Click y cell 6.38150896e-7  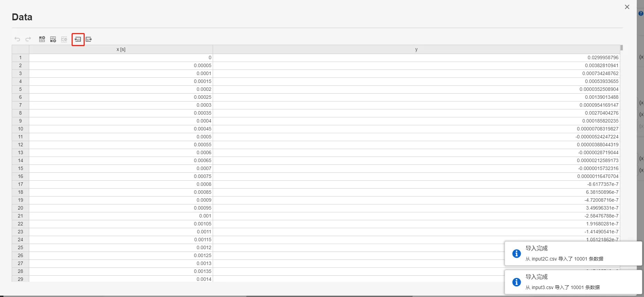(416, 192)
